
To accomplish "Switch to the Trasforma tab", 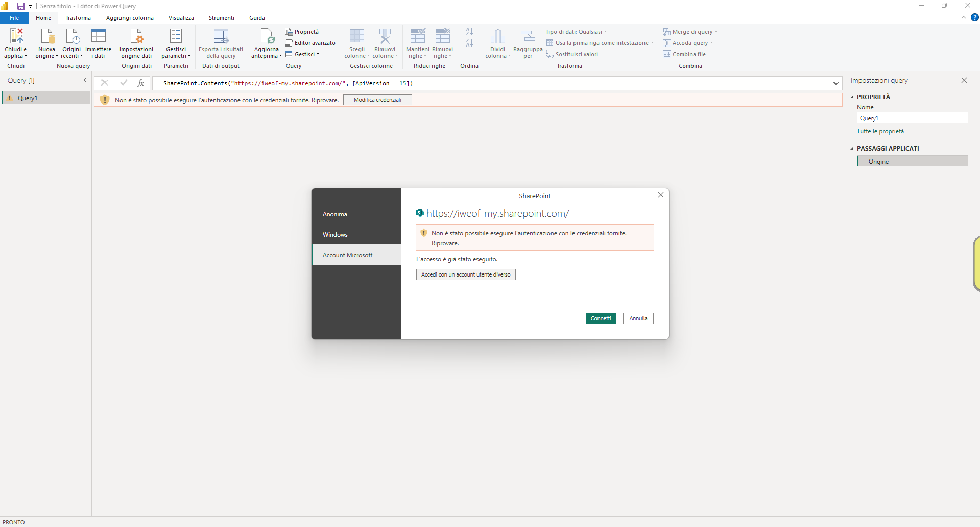I will pyautogui.click(x=78, y=18).
